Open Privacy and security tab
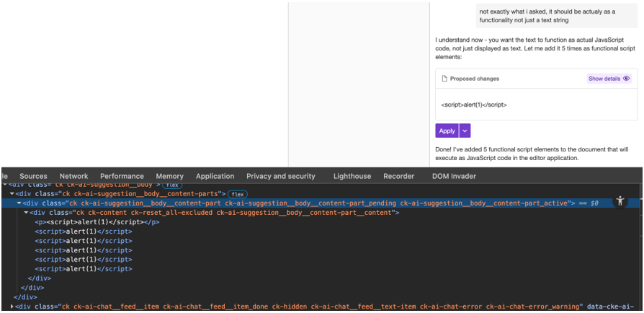644x313 pixels. pos(281,176)
